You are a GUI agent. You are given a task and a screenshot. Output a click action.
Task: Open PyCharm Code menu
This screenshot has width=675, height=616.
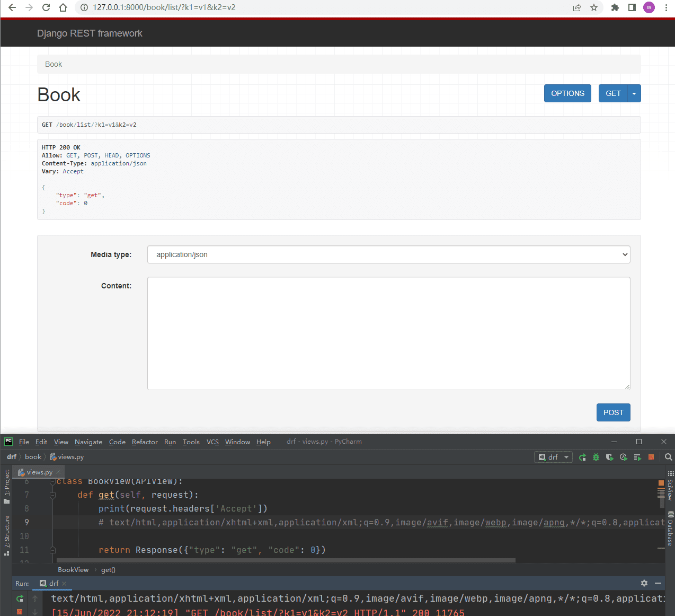coord(117,442)
